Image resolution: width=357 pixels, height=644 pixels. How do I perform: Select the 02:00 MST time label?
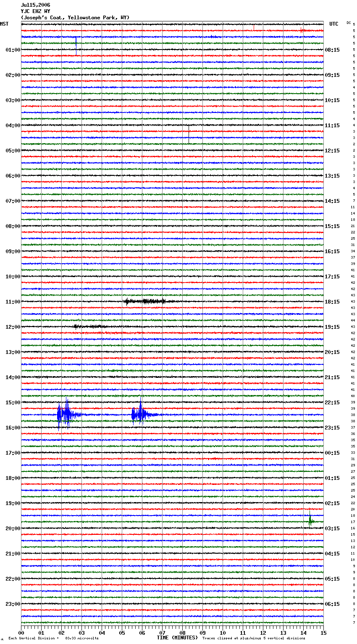point(13,75)
